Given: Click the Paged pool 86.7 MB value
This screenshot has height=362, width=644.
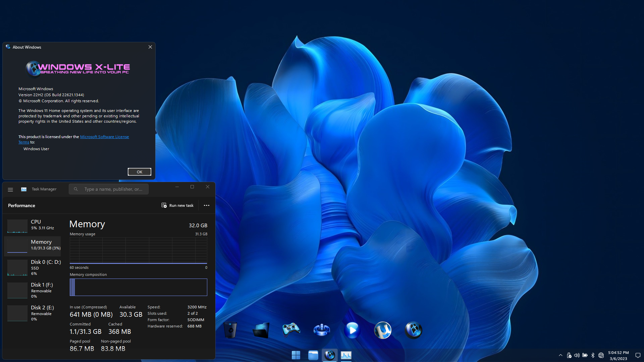Looking at the screenshot, I should (82, 349).
